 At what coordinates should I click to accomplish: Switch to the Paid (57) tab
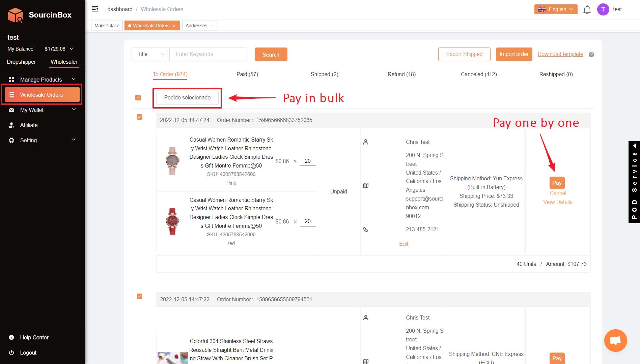[247, 74]
